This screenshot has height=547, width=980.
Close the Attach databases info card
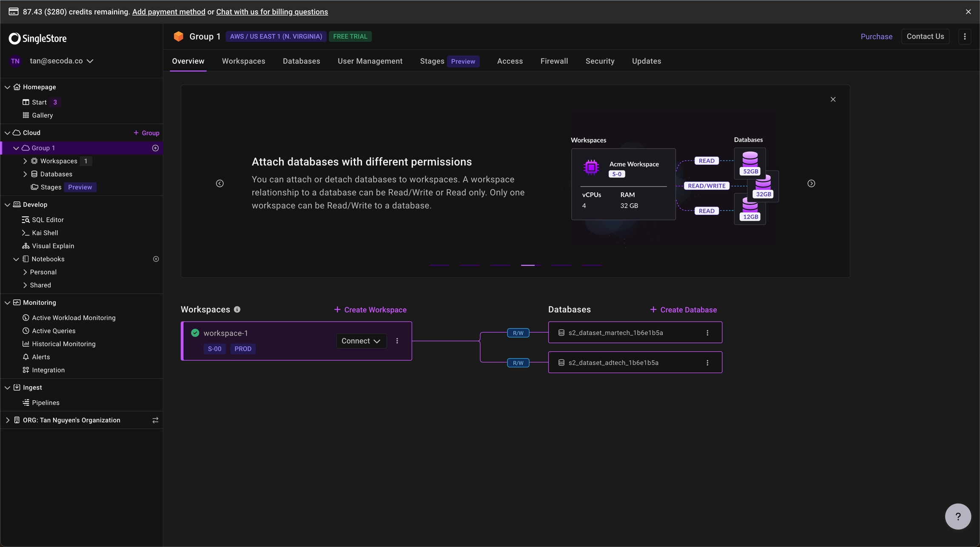click(x=833, y=100)
